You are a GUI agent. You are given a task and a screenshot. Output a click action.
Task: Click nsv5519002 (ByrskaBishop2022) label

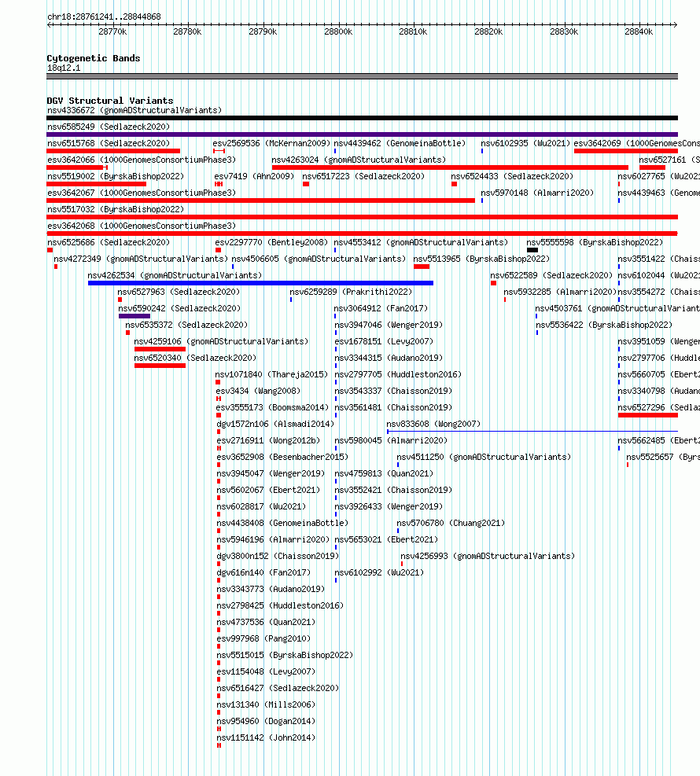[116, 177]
